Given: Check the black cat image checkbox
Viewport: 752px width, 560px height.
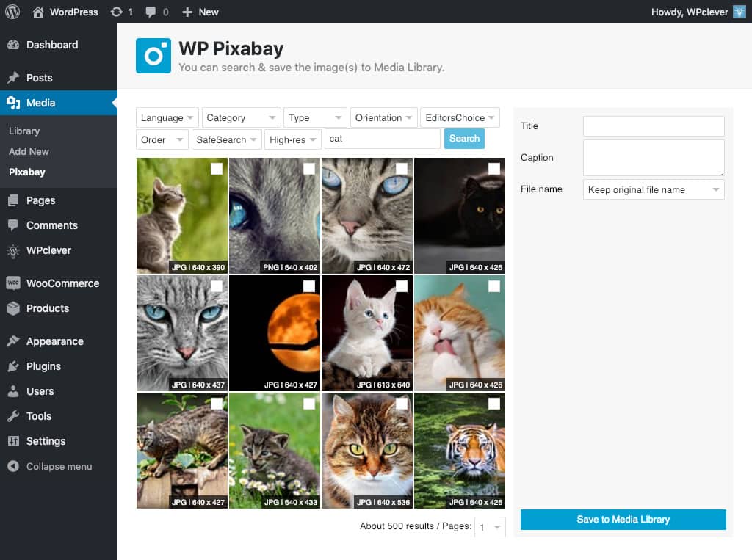Looking at the screenshot, I should [x=494, y=169].
